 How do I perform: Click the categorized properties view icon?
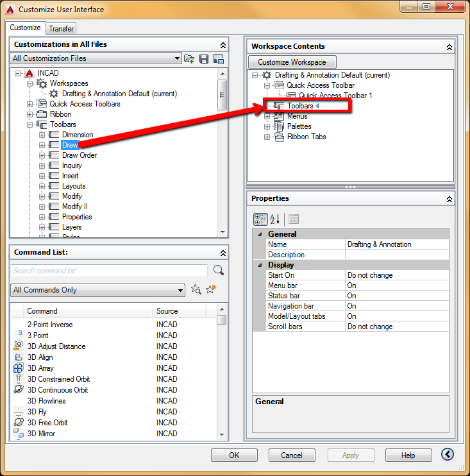(260, 219)
